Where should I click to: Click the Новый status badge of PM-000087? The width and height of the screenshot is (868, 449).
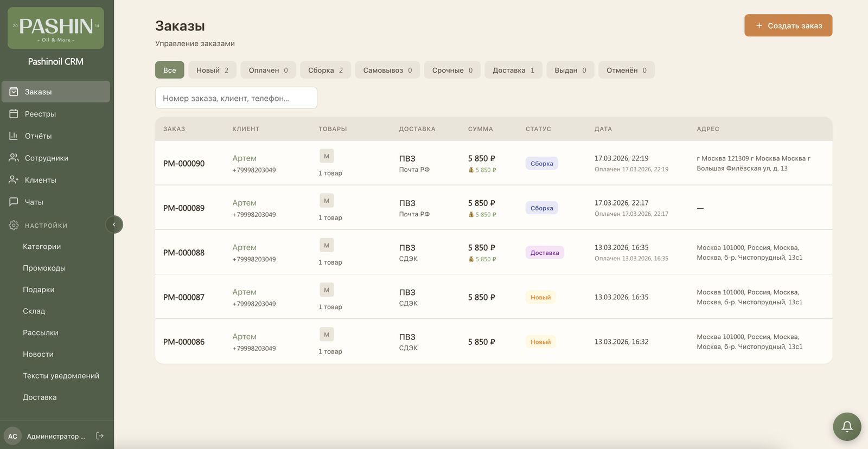point(540,297)
